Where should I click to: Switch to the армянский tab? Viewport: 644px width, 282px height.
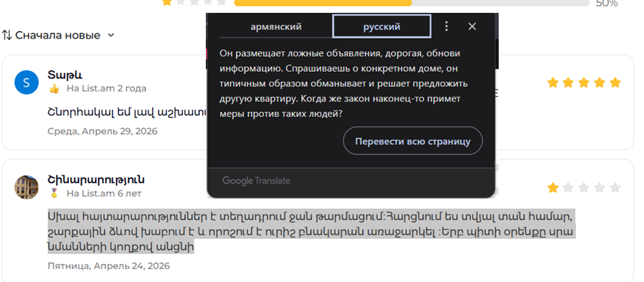click(x=276, y=26)
